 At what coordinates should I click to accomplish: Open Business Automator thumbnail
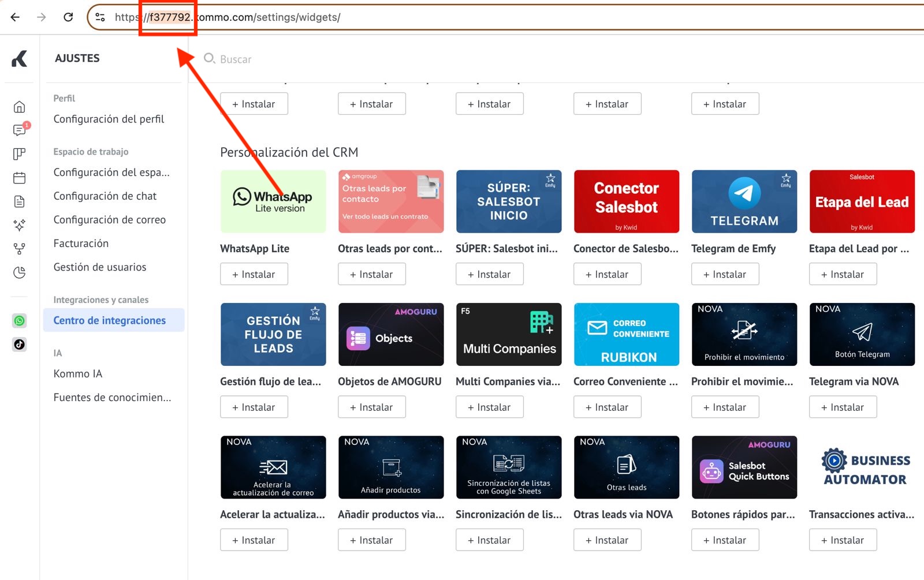point(862,467)
